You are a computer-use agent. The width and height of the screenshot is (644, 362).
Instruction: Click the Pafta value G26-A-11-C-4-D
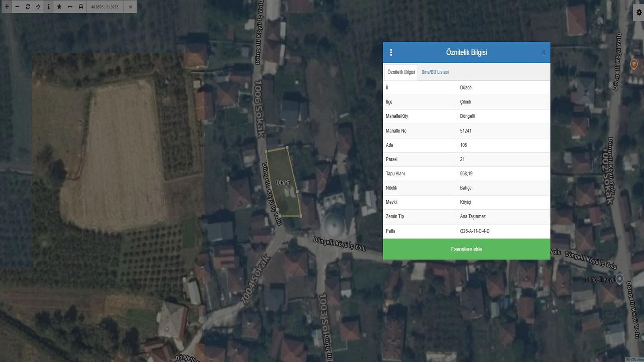(x=475, y=231)
